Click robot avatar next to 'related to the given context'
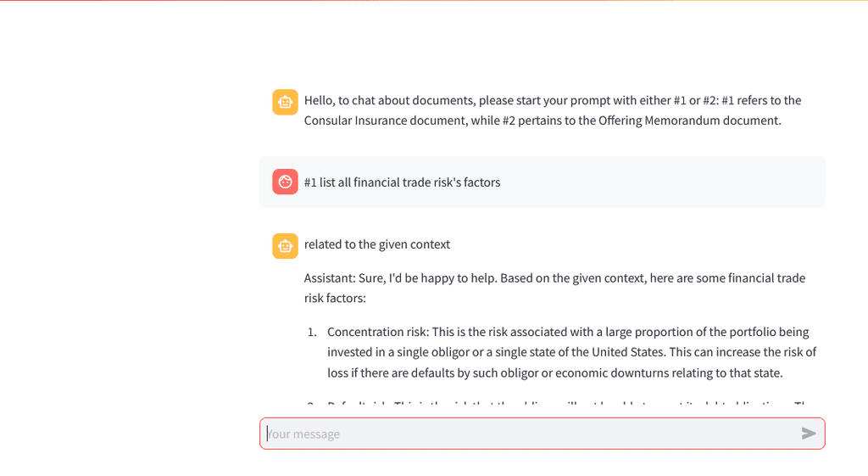The width and height of the screenshot is (868, 476). tap(285, 246)
